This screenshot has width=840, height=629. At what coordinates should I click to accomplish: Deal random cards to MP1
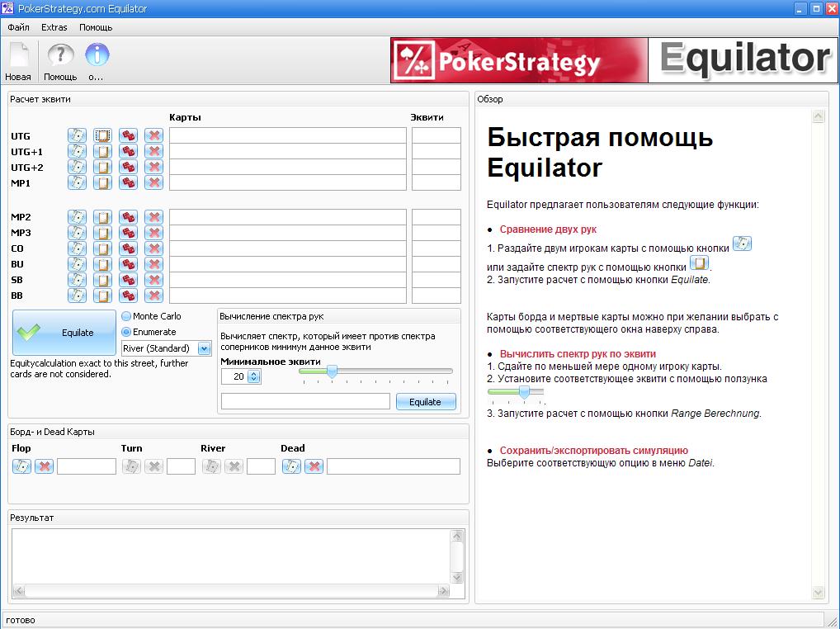click(128, 182)
